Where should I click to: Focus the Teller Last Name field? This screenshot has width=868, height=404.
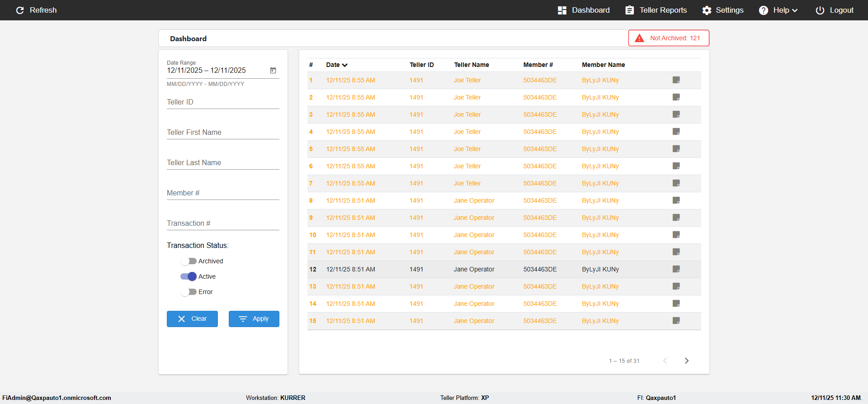[223, 163]
